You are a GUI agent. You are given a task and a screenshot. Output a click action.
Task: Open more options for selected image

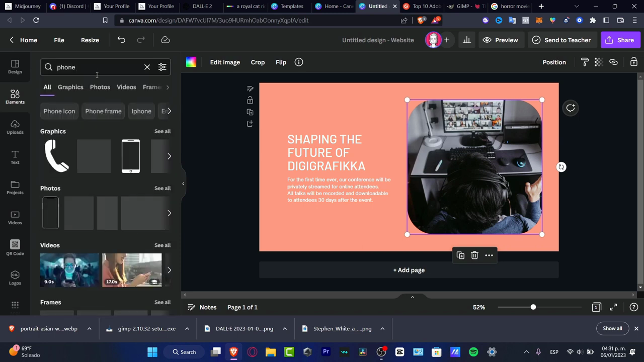pos(489,255)
